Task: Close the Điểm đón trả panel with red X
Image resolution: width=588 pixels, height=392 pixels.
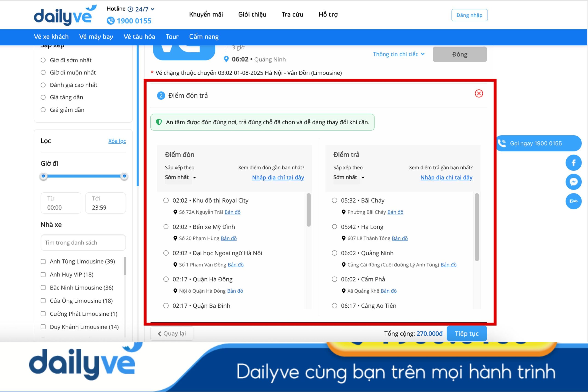Action: pyautogui.click(x=479, y=93)
